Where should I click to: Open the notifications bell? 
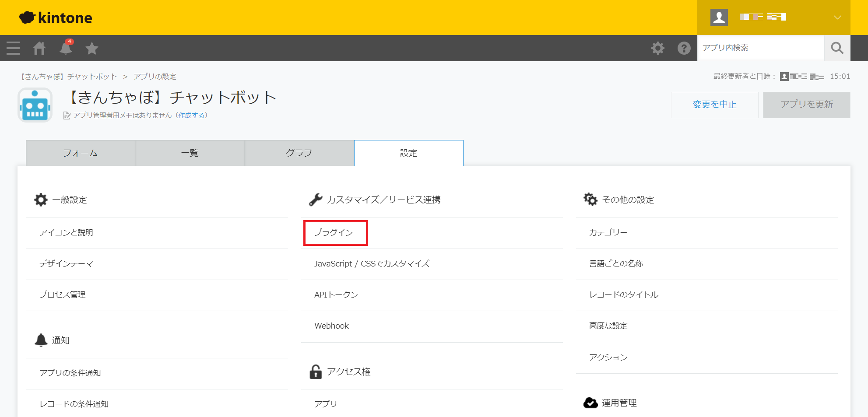[66, 48]
